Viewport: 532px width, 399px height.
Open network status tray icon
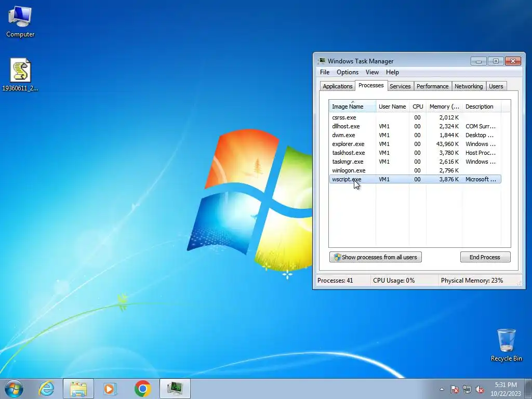pyautogui.click(x=467, y=389)
